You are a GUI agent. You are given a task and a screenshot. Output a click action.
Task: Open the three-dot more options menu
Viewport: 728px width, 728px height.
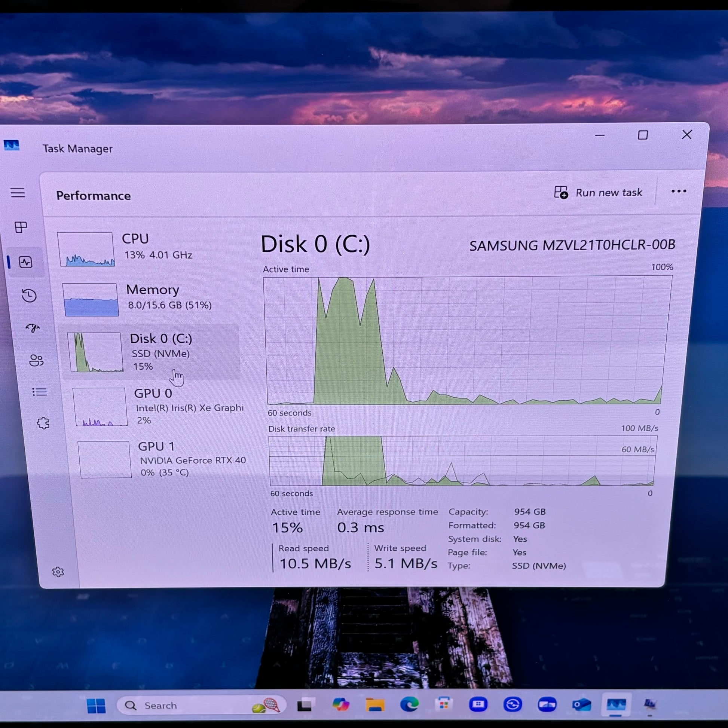pyautogui.click(x=679, y=192)
